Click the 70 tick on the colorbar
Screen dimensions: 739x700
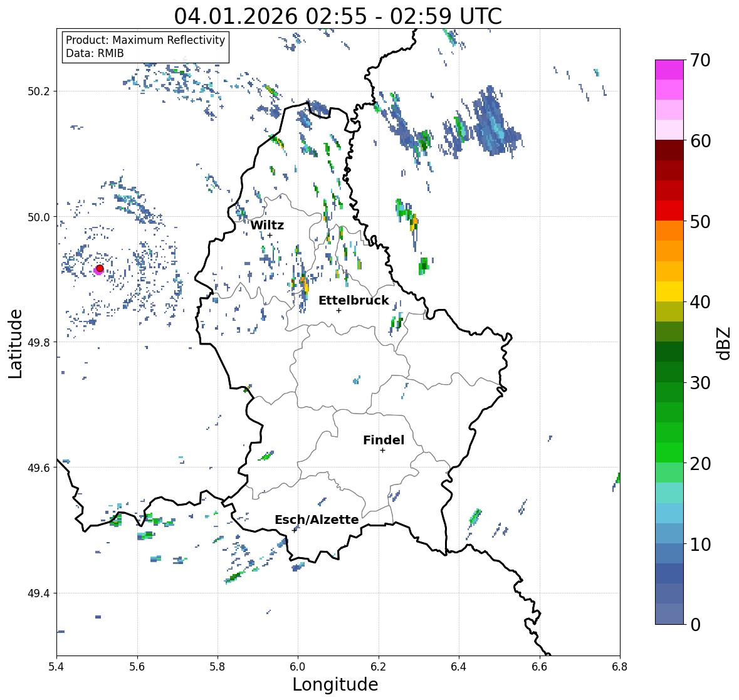[700, 60]
